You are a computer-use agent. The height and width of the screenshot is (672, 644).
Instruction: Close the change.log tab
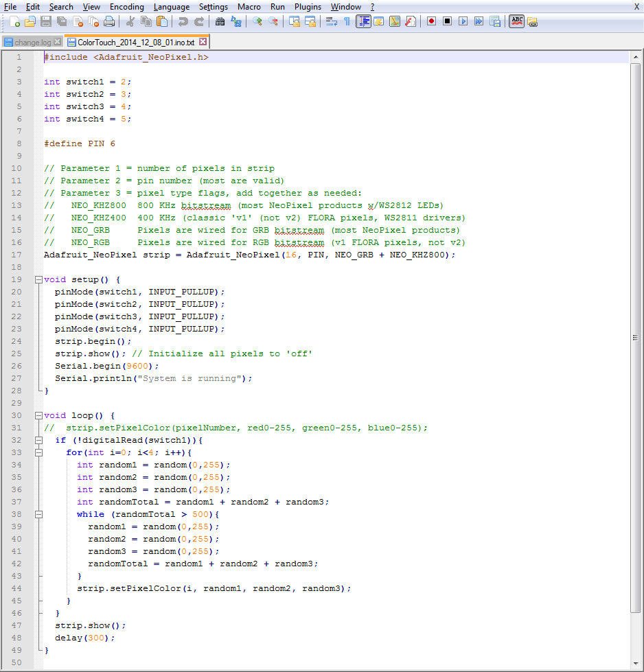pyautogui.click(x=57, y=42)
